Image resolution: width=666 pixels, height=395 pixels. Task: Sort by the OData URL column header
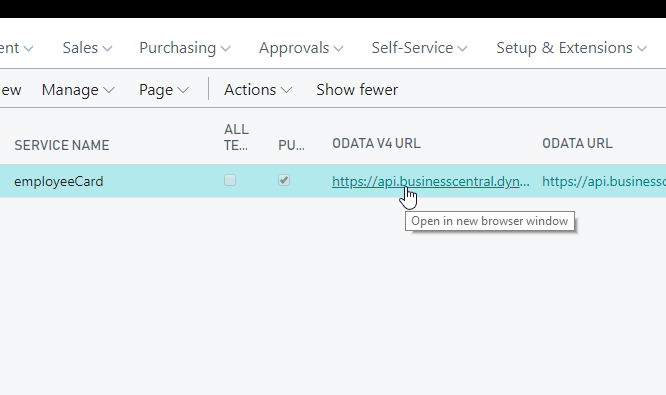click(x=577, y=144)
